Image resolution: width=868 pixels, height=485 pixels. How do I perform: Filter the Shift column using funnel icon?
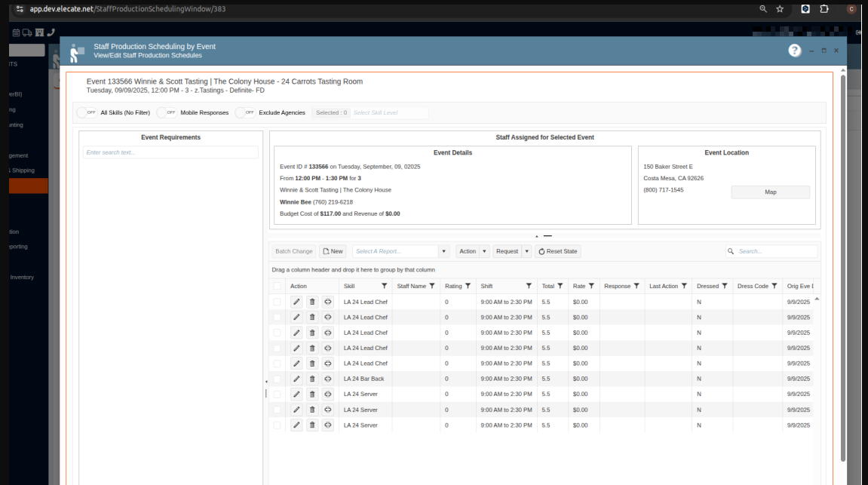[x=529, y=287]
